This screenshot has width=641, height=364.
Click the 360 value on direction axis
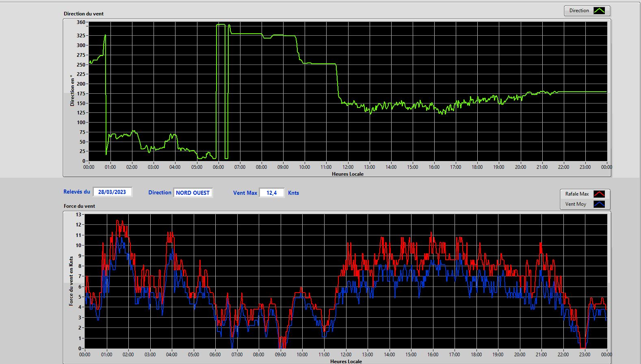pos(81,22)
